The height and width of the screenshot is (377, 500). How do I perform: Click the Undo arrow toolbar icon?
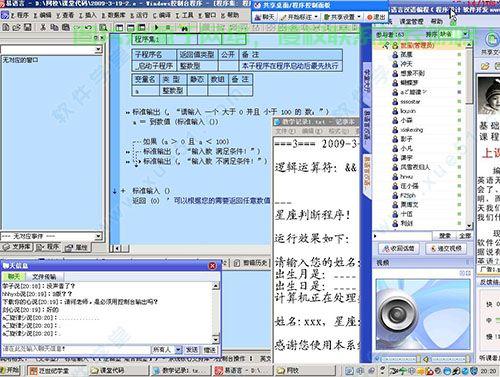tap(88, 27)
